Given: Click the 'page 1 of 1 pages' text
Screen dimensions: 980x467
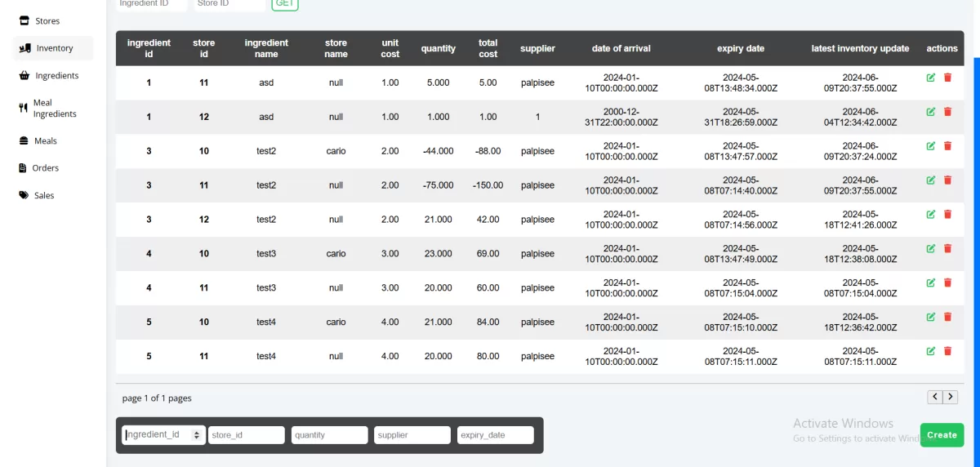Looking at the screenshot, I should click(157, 398).
